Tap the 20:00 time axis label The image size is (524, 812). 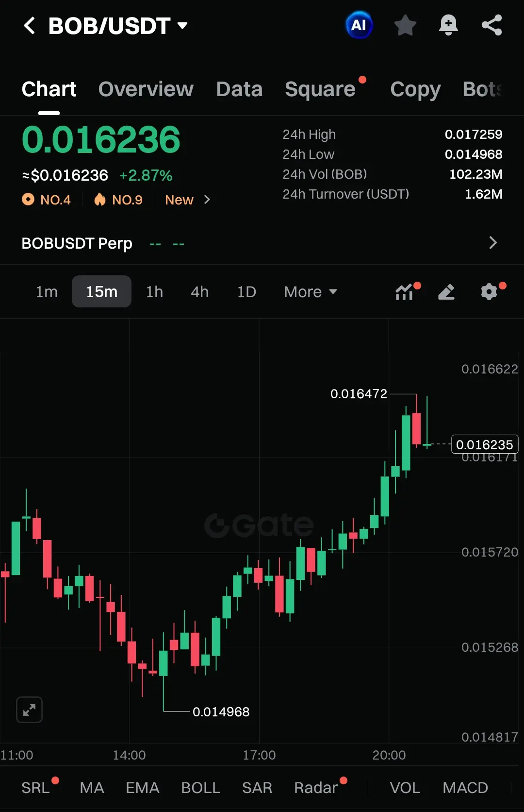[x=389, y=755]
